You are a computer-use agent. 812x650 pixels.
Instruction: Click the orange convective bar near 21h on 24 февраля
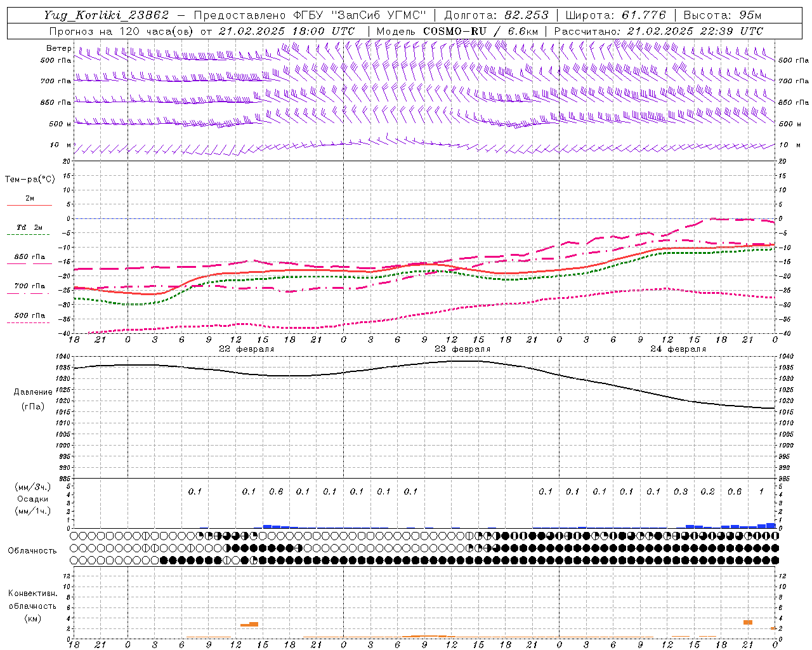tap(748, 622)
